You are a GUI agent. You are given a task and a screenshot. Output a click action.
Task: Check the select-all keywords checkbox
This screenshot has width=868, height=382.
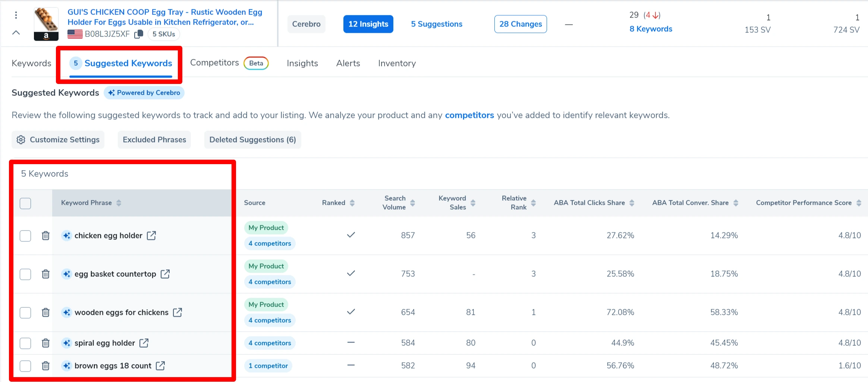tap(25, 203)
